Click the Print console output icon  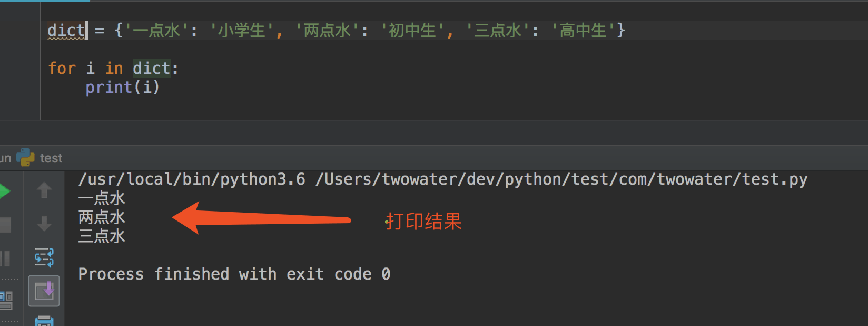pos(44,320)
